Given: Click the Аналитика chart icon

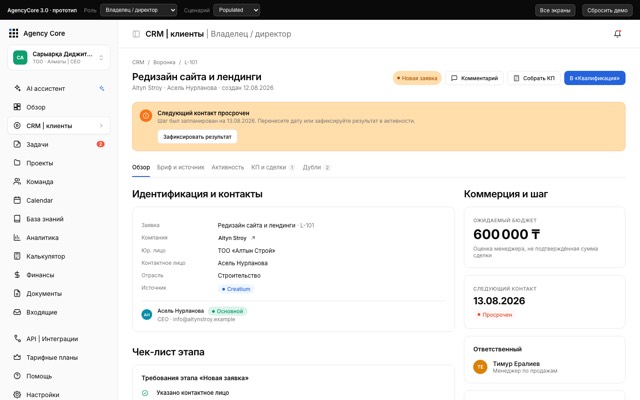Looking at the screenshot, I should (17, 238).
